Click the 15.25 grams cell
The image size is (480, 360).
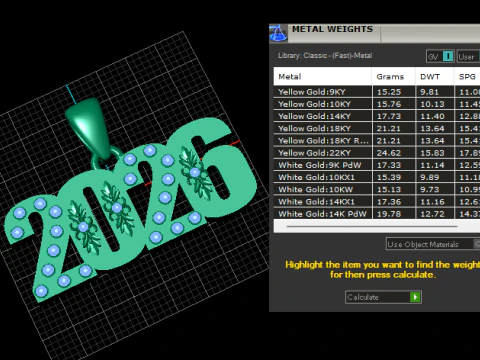(x=394, y=92)
